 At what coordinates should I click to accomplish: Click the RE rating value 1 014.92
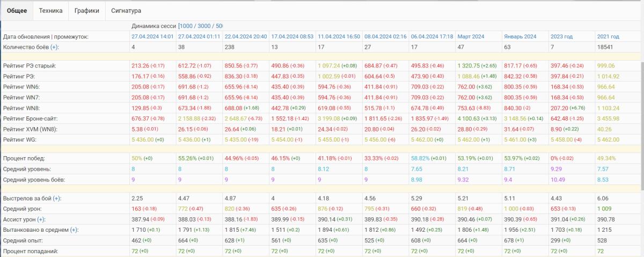[x=608, y=76]
